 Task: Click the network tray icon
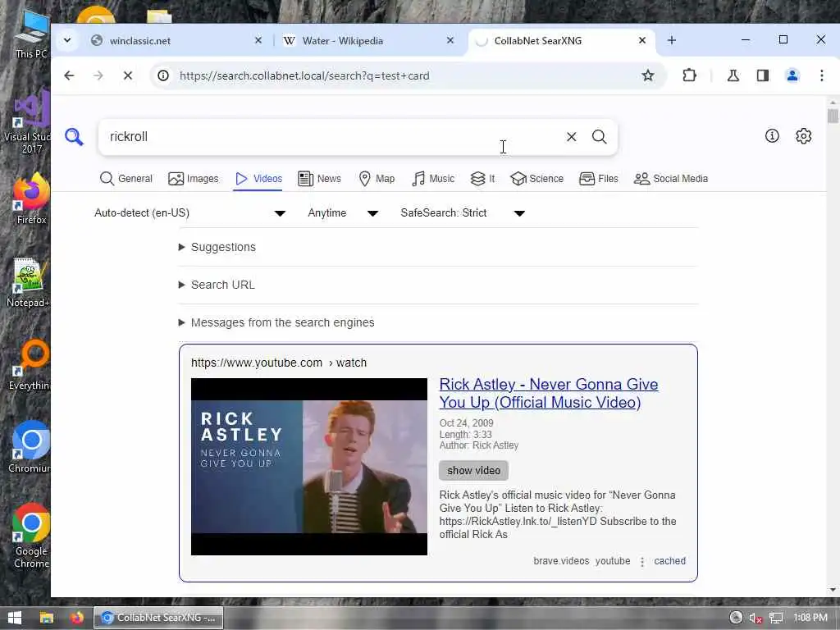(776, 618)
